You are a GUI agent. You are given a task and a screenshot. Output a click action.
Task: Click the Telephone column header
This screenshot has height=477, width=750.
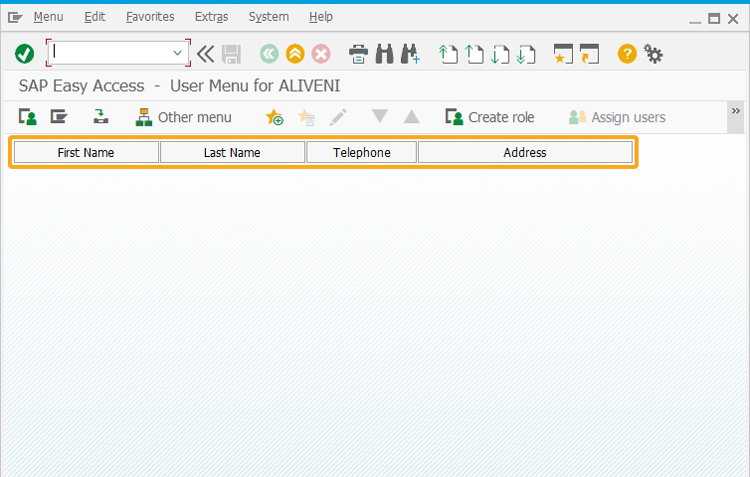point(362,153)
